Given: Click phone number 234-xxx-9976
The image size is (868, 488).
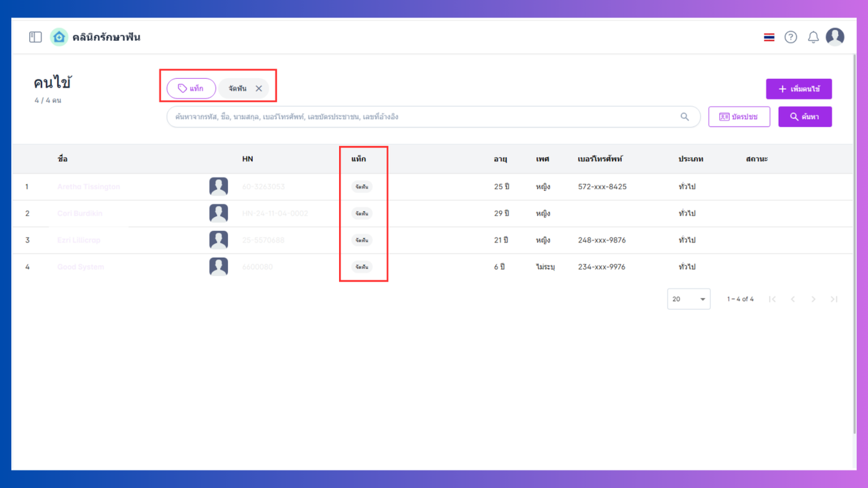Looking at the screenshot, I should click(x=601, y=267).
